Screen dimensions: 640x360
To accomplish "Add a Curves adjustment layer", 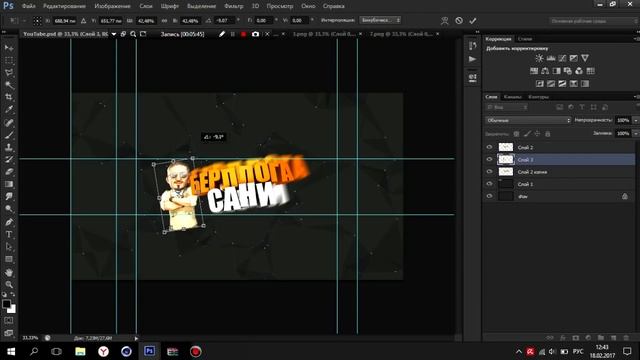I will tap(562, 58).
